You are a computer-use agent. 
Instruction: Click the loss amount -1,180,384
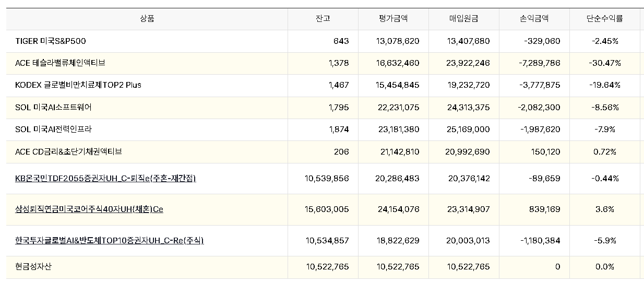point(540,240)
